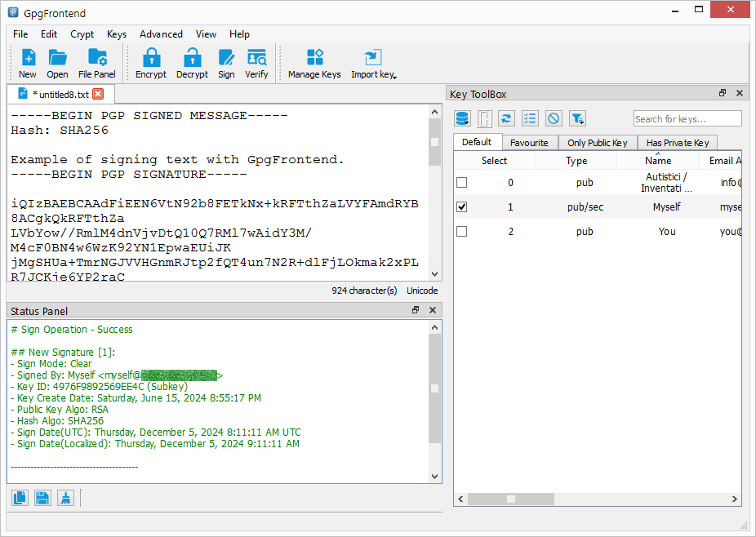Open key database dropdown in Key ToolBox
756x537 pixels.
click(x=463, y=118)
